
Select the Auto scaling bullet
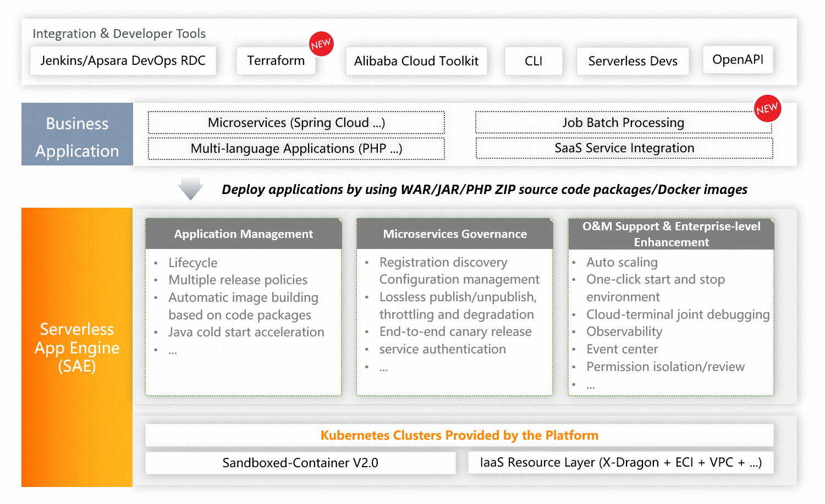click(622, 262)
